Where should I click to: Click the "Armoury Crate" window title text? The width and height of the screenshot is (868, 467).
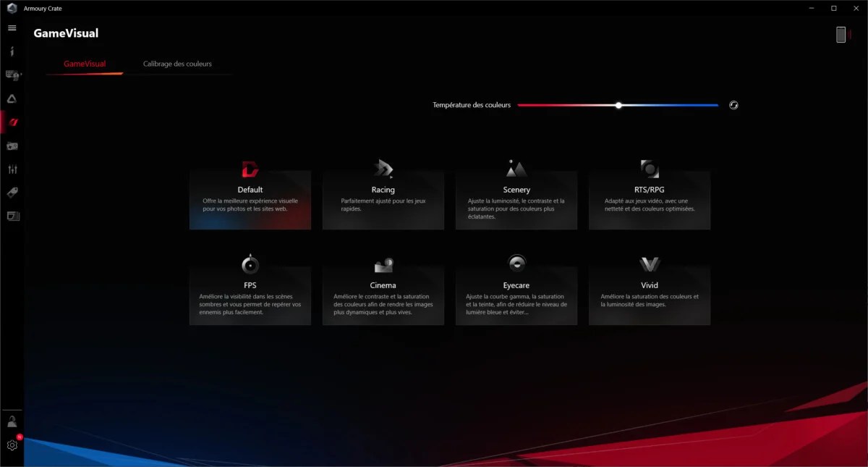click(x=43, y=8)
